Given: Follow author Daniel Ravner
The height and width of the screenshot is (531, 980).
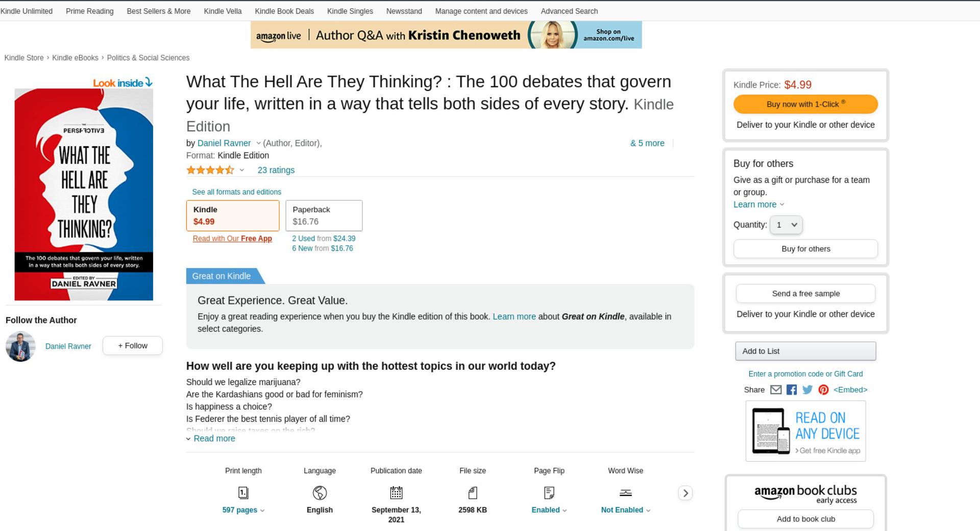Looking at the screenshot, I should point(133,346).
